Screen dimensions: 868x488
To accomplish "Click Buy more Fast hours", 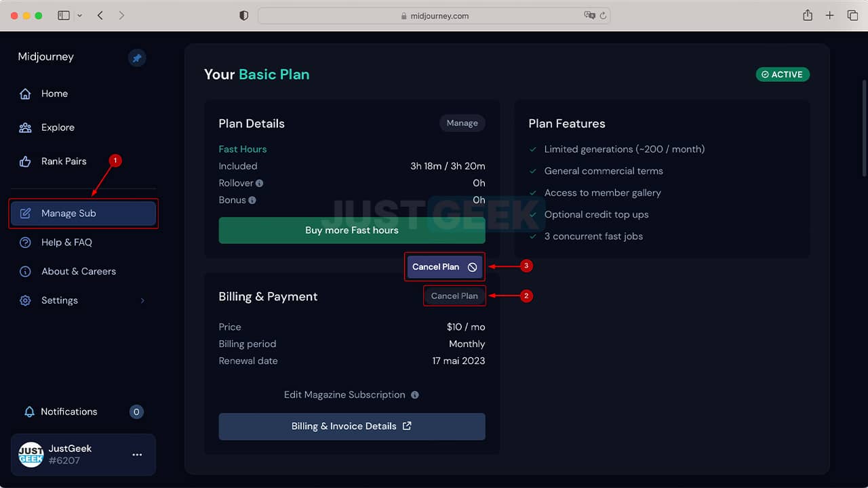I will [x=352, y=230].
